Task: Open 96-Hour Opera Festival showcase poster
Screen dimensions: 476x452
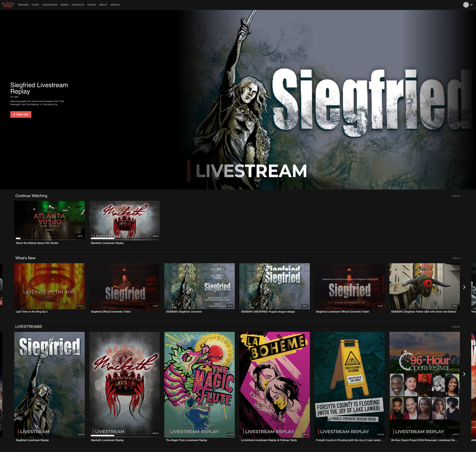Action: [424, 384]
